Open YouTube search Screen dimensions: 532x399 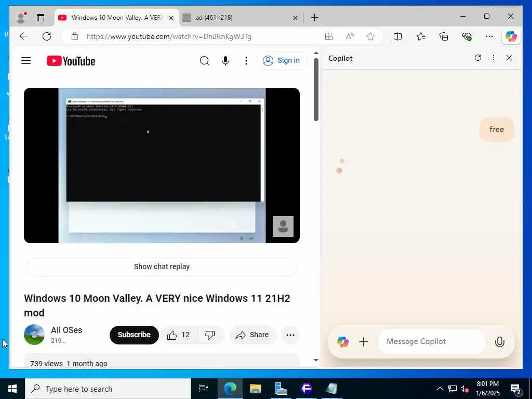point(205,61)
